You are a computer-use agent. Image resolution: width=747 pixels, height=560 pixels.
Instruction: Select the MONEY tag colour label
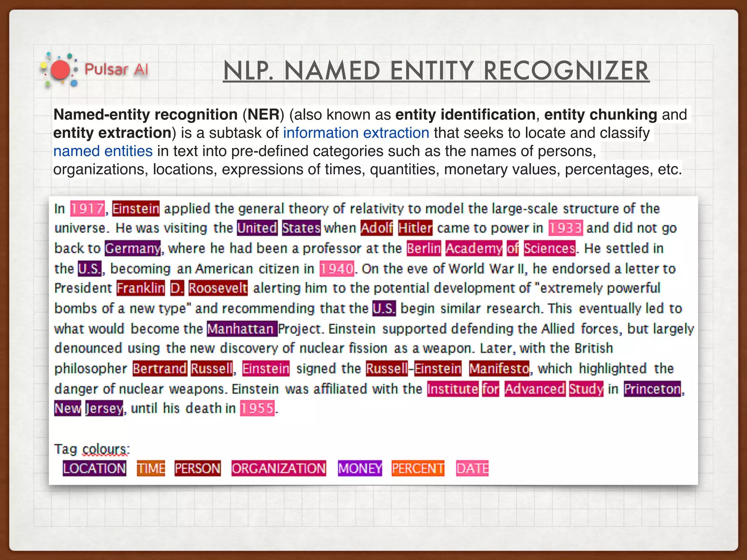pos(360,468)
